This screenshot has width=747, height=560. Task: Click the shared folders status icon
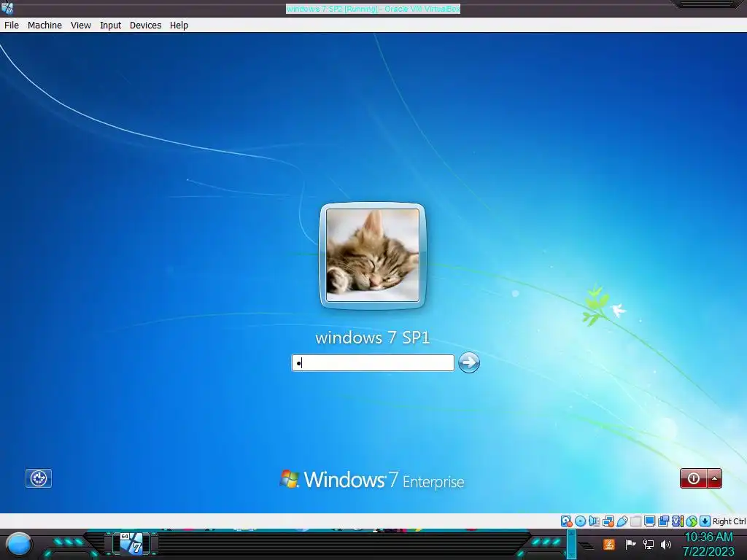pos(636,521)
